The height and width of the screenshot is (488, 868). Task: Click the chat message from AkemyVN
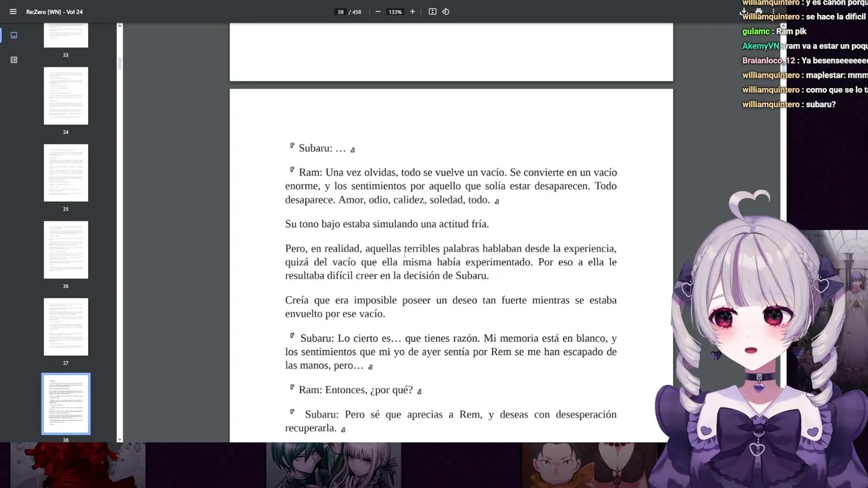tap(805, 46)
